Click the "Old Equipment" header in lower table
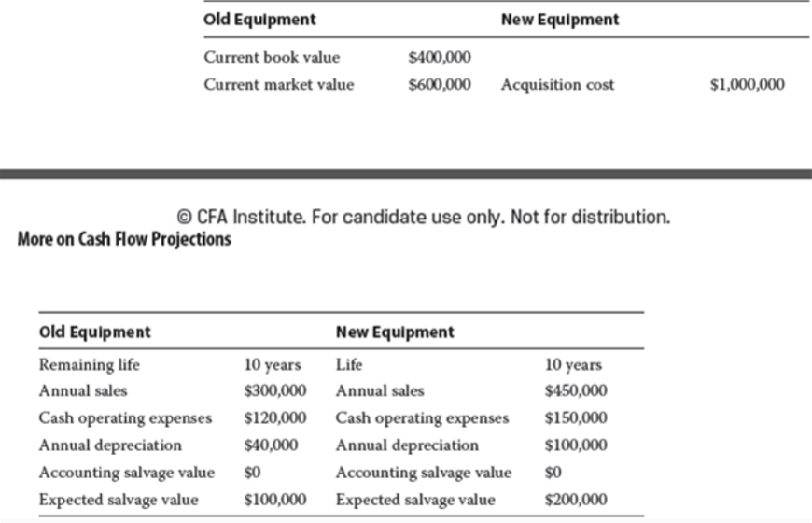The image size is (812, 523). click(94, 332)
